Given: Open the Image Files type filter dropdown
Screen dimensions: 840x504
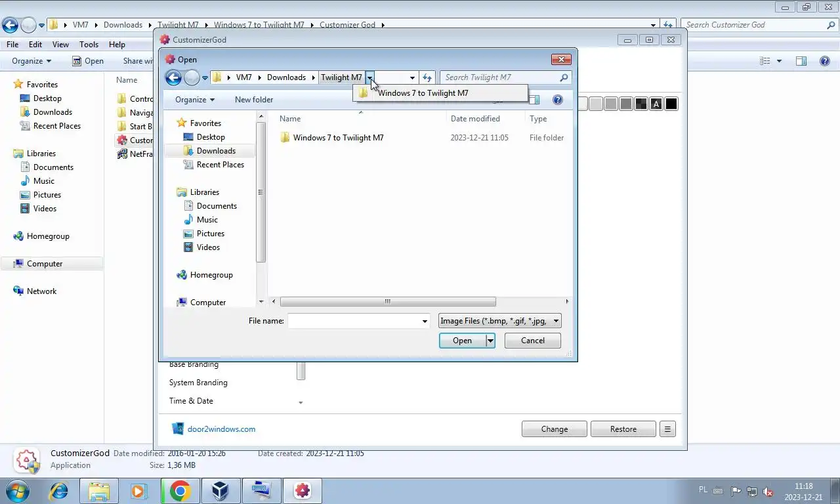Looking at the screenshot, I should 556,321.
